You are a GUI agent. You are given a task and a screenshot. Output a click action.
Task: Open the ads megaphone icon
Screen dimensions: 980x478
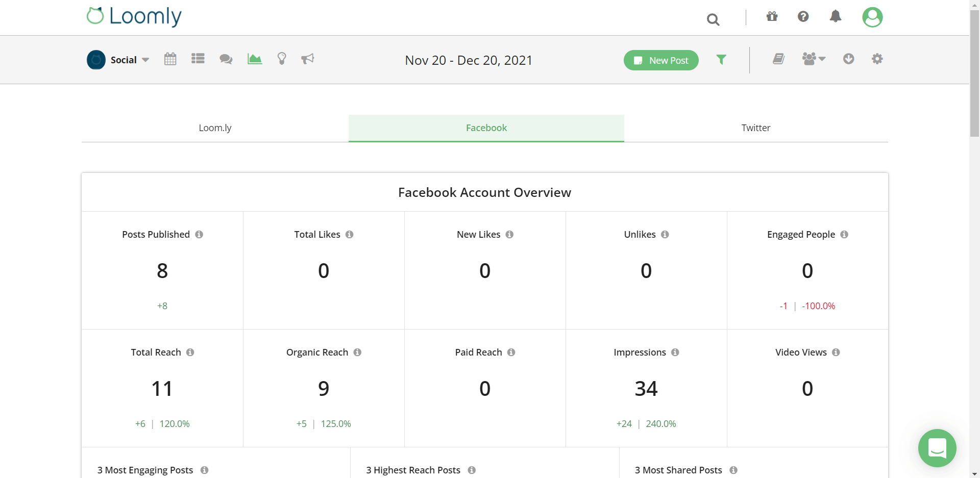pyautogui.click(x=308, y=59)
